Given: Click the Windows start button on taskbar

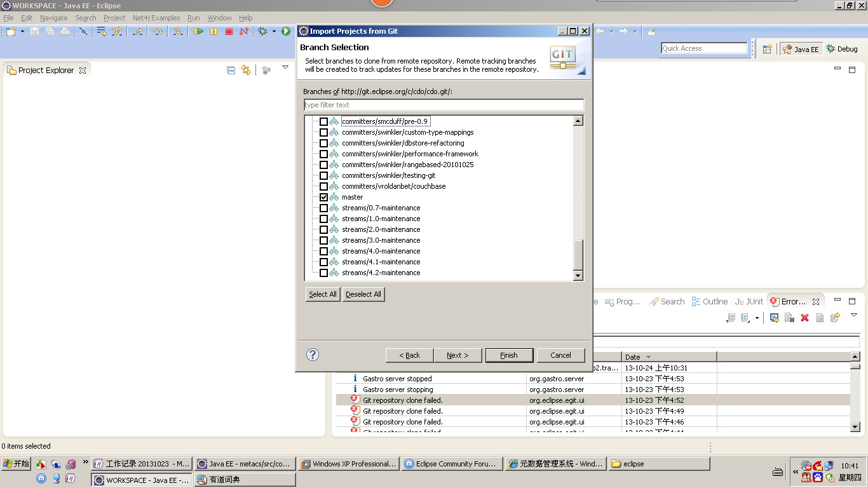Looking at the screenshot, I should [17, 464].
